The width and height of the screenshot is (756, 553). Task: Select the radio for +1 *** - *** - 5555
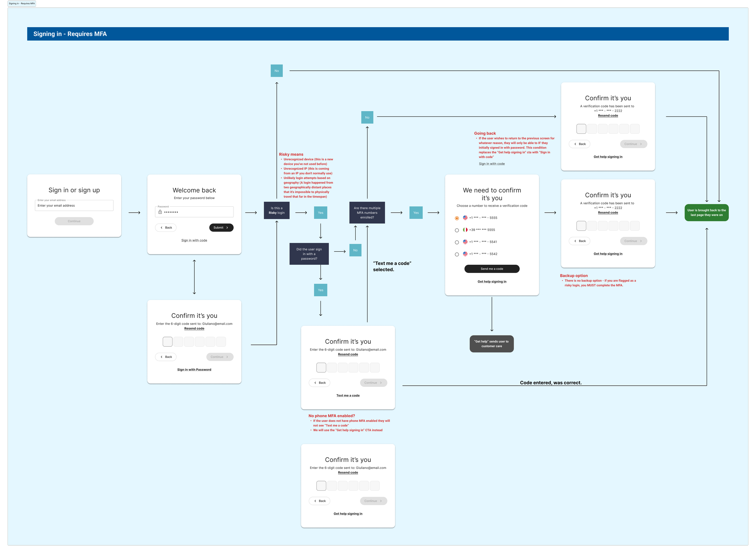pyautogui.click(x=457, y=218)
